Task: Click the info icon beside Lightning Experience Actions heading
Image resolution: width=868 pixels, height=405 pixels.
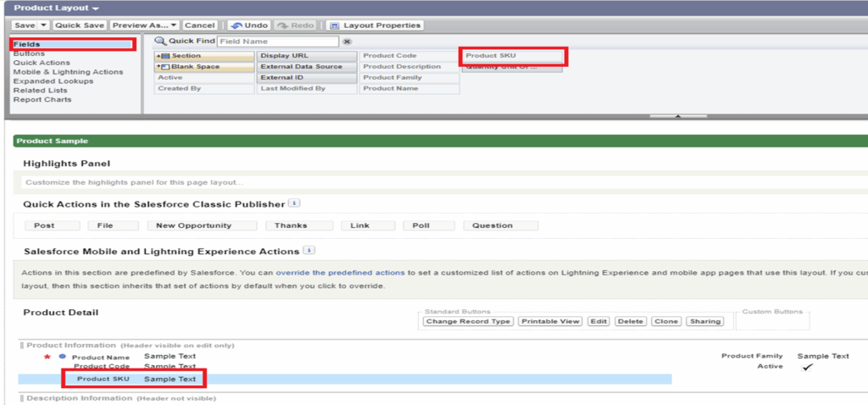Action: click(x=309, y=251)
